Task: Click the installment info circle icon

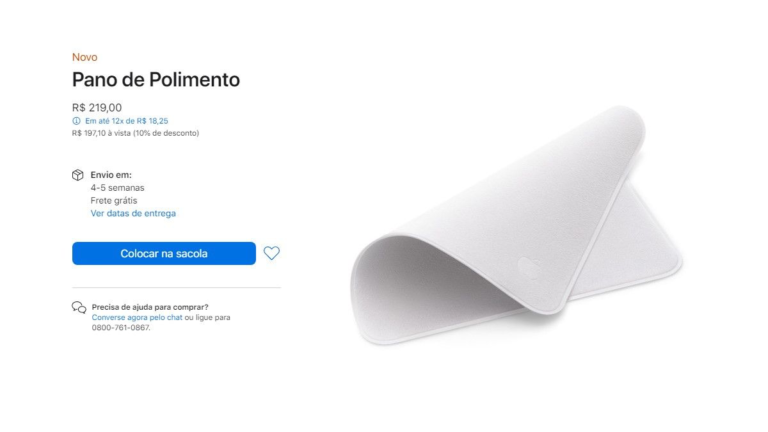Action: coord(76,121)
